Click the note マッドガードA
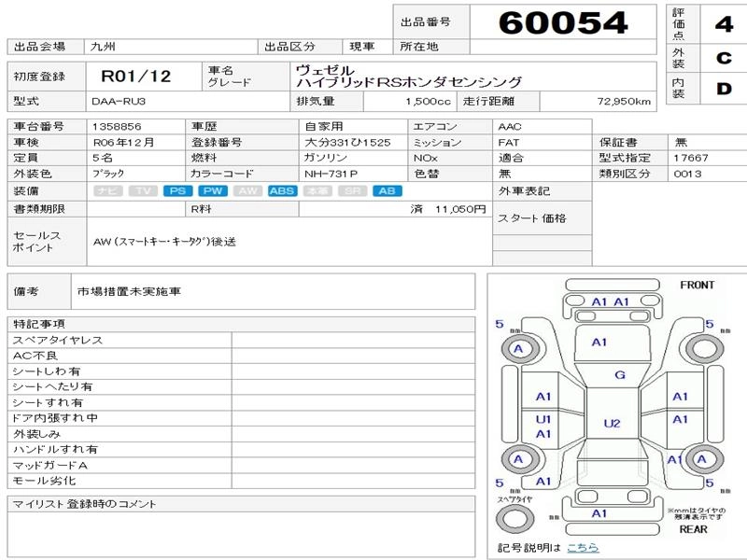747x560 pixels. pyautogui.click(x=50, y=465)
